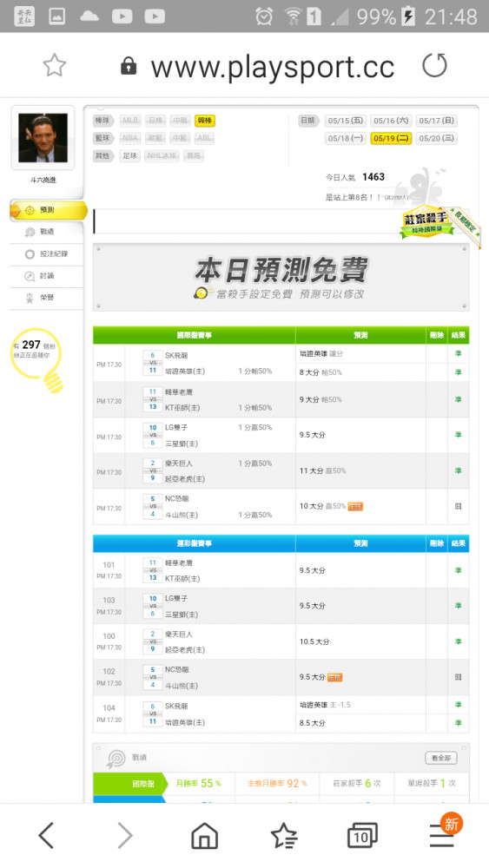This screenshot has width=489, height=868.
Task: Open the tab switcher showing 10
Action: (362, 835)
